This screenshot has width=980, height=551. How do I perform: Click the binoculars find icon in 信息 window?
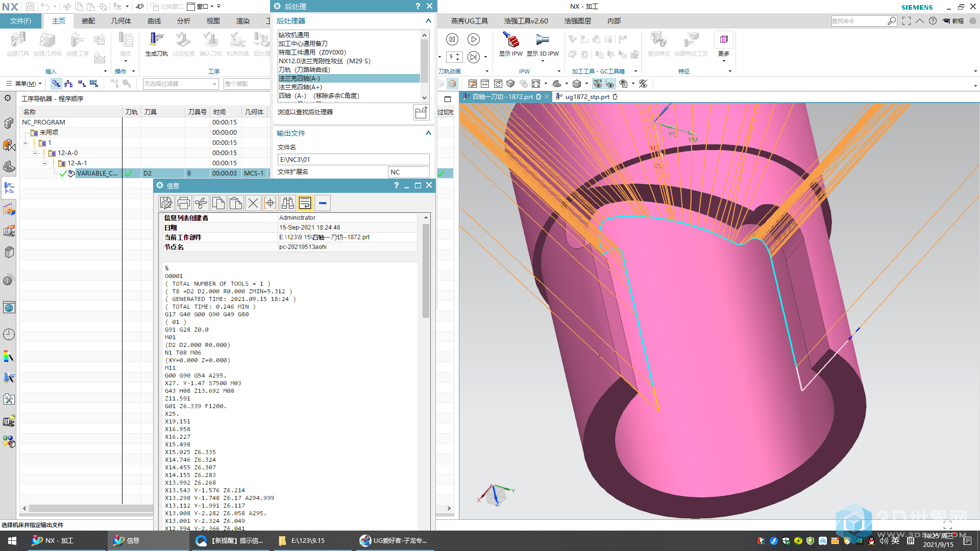[288, 203]
